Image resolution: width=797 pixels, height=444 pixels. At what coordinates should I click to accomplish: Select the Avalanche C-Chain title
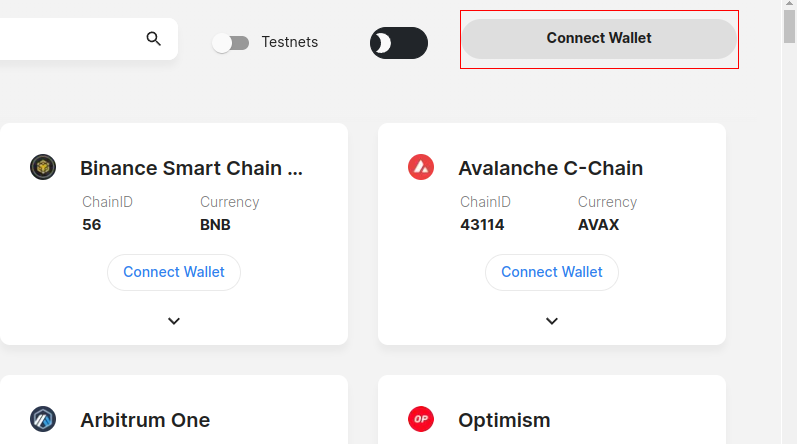[x=550, y=168]
